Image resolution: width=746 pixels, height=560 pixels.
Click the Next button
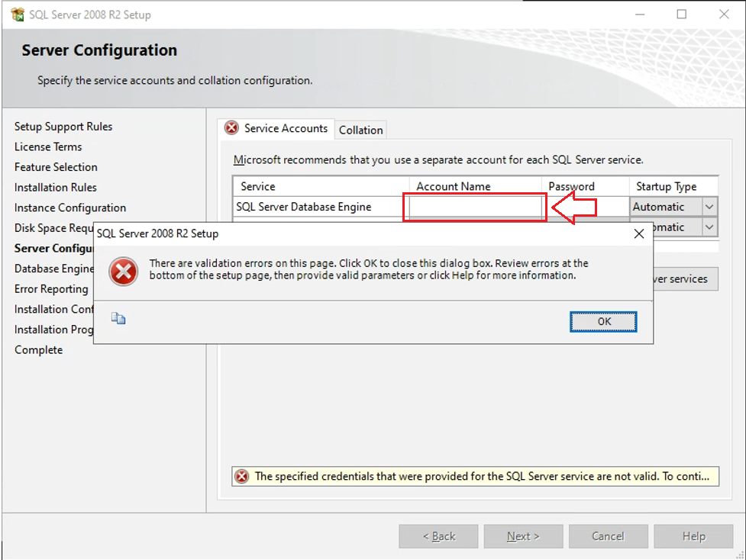click(x=523, y=536)
